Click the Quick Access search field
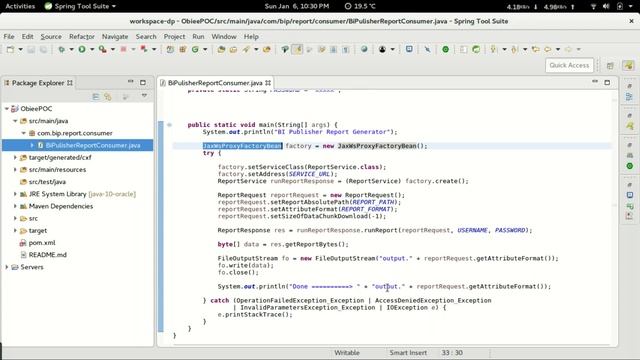Viewport: 640px width, 360px height. 569,65
